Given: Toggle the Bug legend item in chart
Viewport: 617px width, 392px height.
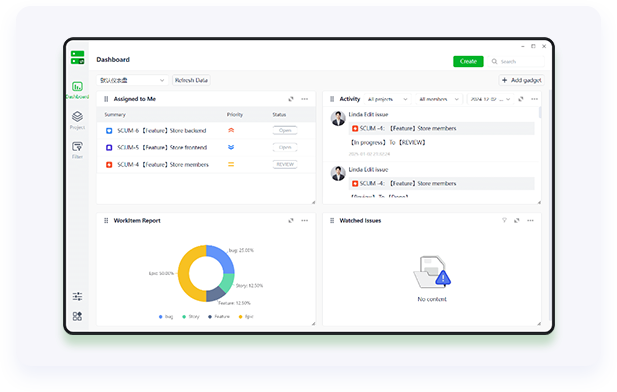Looking at the screenshot, I should 166,316.
